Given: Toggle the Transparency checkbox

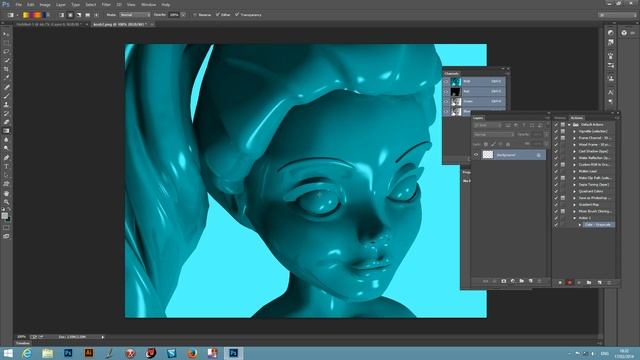Looking at the screenshot, I should pos(237,15).
